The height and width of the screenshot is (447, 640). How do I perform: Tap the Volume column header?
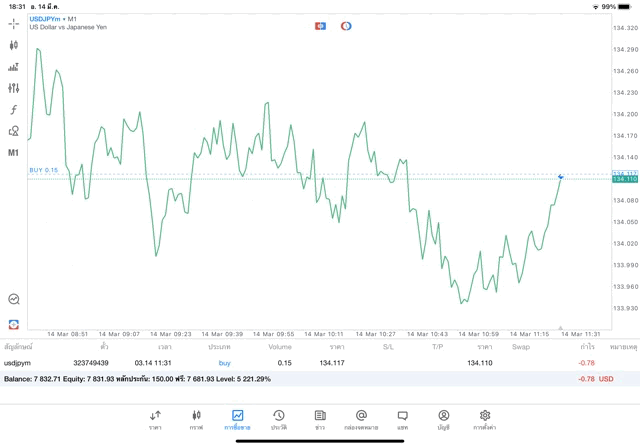[x=280, y=347]
